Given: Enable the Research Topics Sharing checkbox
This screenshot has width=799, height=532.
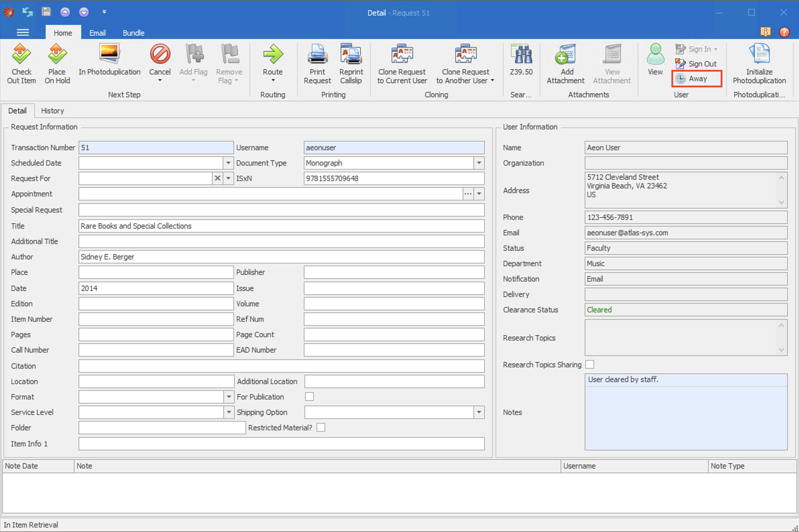Looking at the screenshot, I should [x=590, y=365].
